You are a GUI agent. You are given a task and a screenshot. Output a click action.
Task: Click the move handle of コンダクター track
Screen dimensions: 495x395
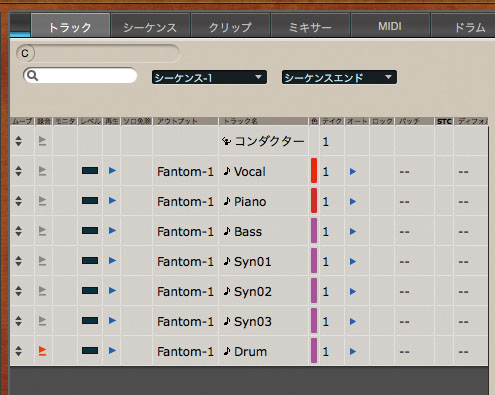click(19, 141)
